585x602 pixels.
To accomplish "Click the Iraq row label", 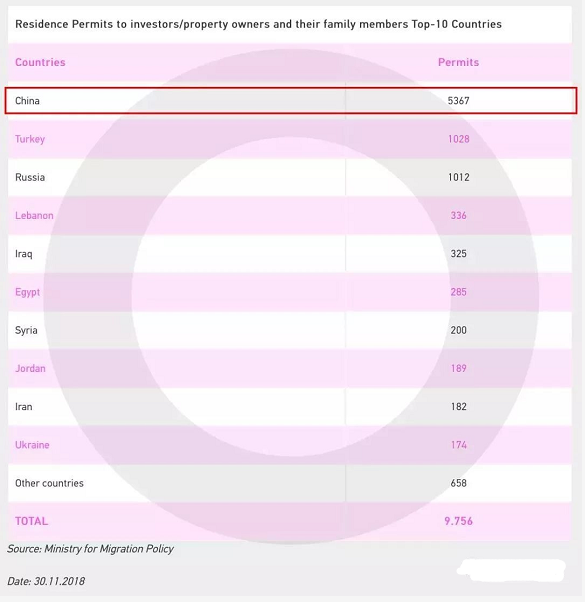I will (23, 254).
